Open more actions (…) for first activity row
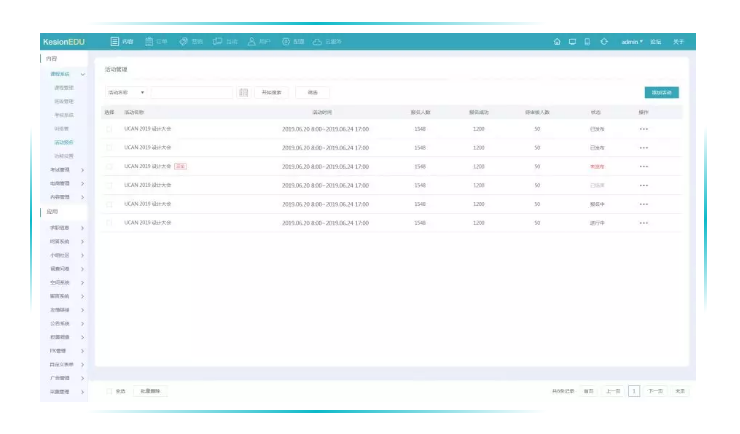740x434 pixels. tap(643, 129)
